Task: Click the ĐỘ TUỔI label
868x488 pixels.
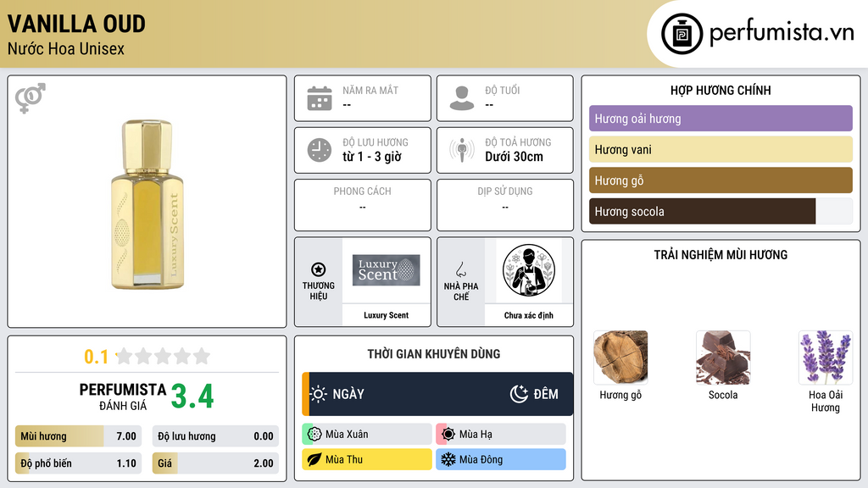Action: pyautogui.click(x=503, y=90)
